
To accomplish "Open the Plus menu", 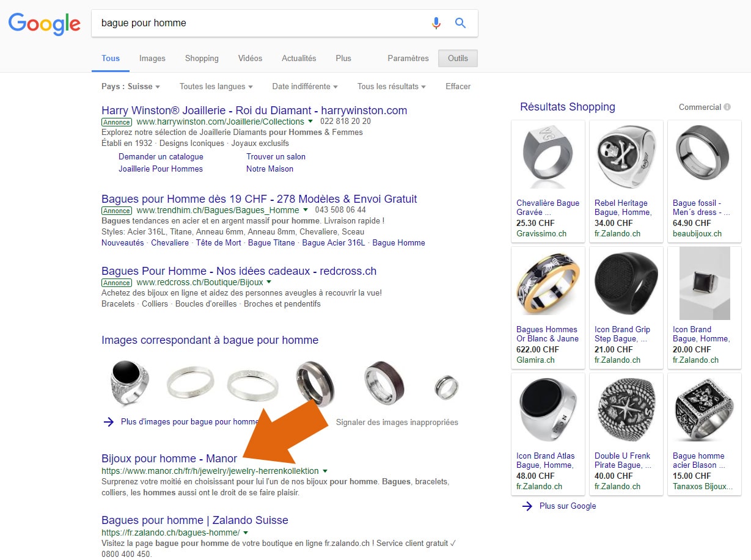I will (343, 59).
